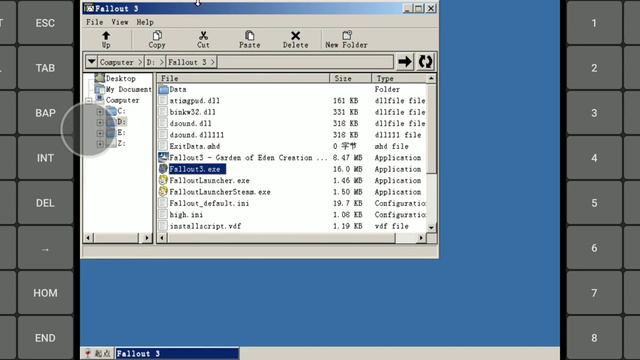Select My Documents in the folder tree
The width and height of the screenshot is (640, 360).
point(128,89)
